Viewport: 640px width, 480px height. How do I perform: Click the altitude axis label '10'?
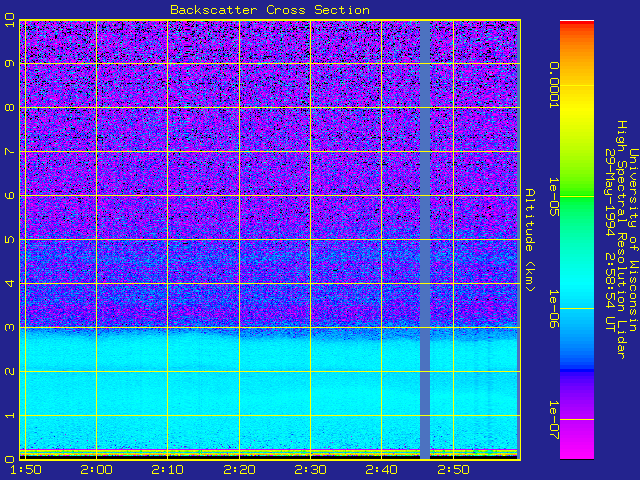point(10,20)
